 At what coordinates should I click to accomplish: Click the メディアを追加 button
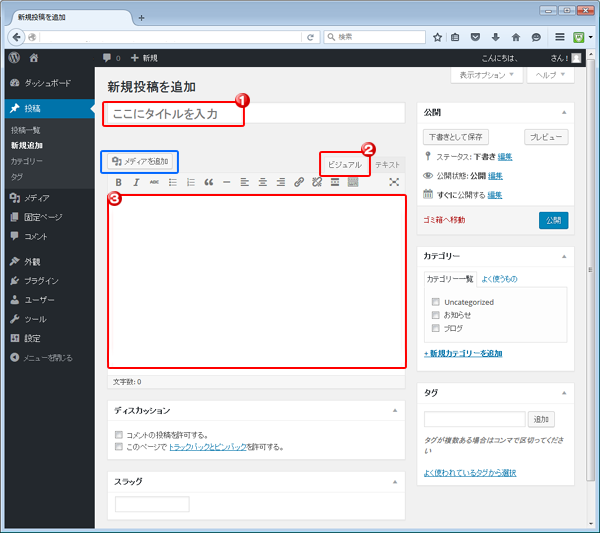coord(141,161)
